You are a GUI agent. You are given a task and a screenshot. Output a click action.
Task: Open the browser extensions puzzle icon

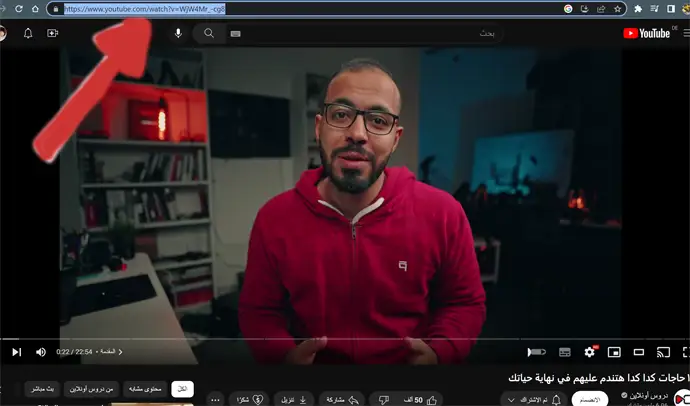(x=638, y=9)
